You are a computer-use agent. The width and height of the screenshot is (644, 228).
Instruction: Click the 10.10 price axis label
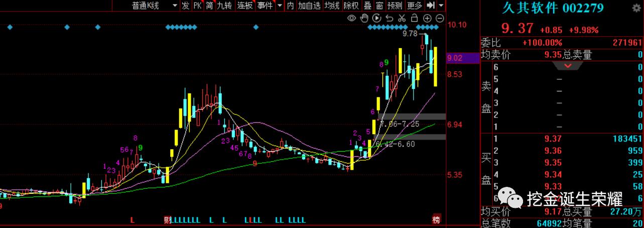tap(458, 25)
